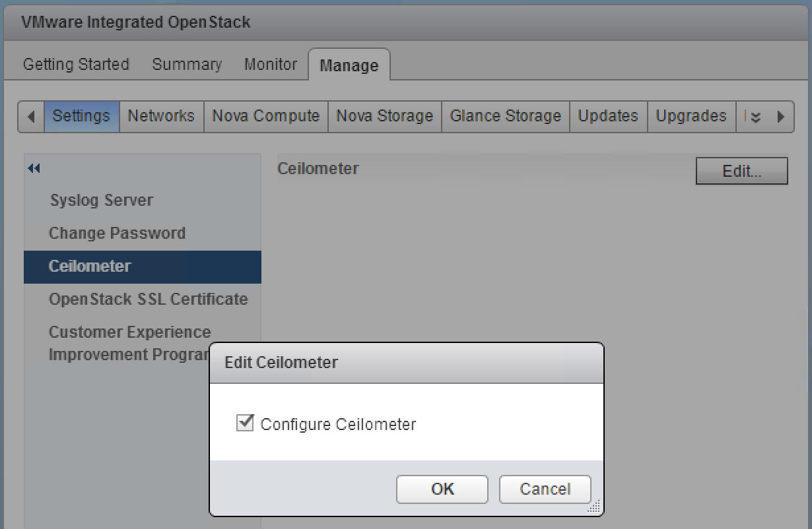Viewport: 812px width, 529px height.
Task: Open the hidden tabs overflow chevron
Action: click(x=756, y=117)
